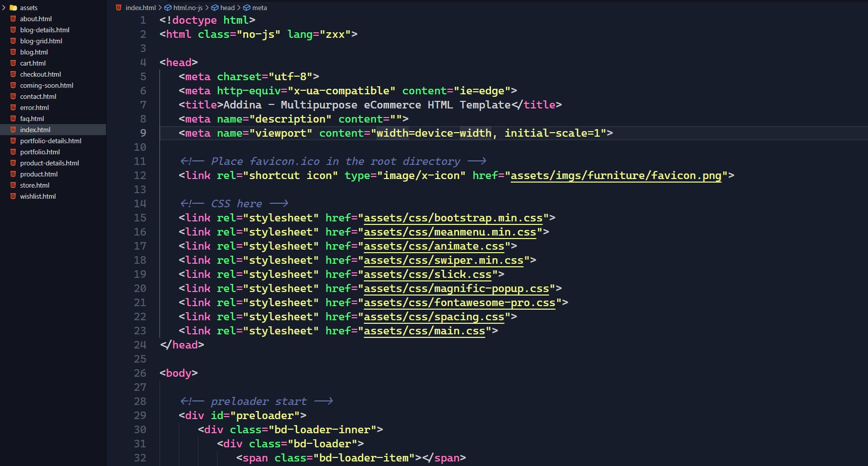Viewport: 868px width, 466px height.
Task: Open checkout.html in the file list
Action: click(40, 74)
